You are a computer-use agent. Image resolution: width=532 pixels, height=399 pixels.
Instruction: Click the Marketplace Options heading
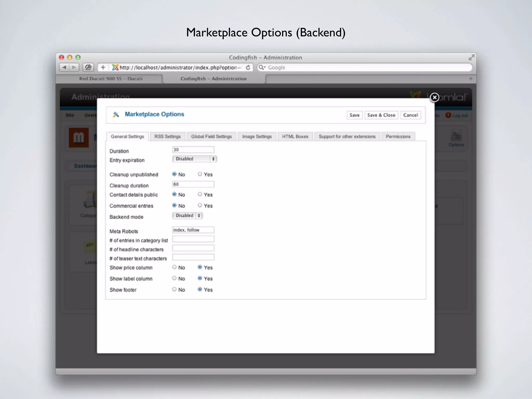pos(155,114)
